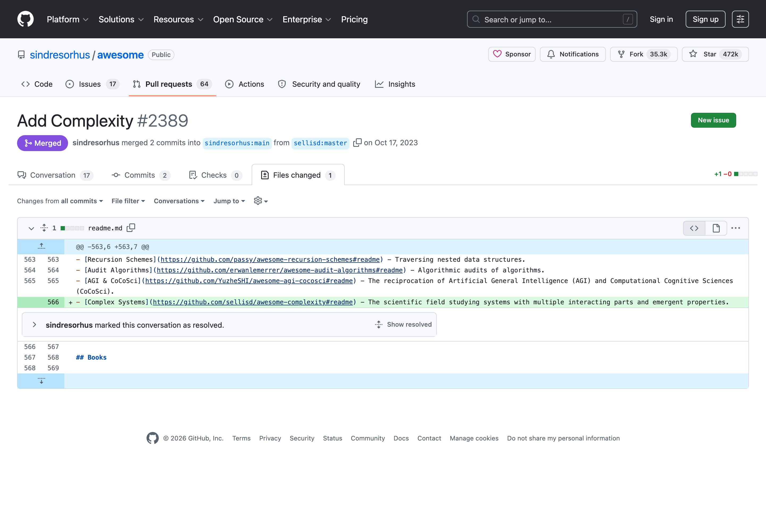766x532 pixels.
Task: Open the sindresorhus:main branch link
Action: [x=237, y=143]
